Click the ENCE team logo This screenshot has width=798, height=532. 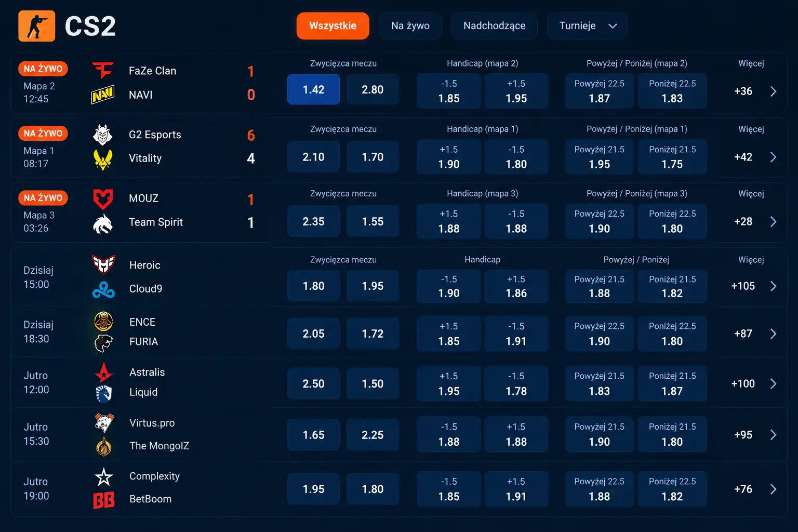[x=104, y=322]
